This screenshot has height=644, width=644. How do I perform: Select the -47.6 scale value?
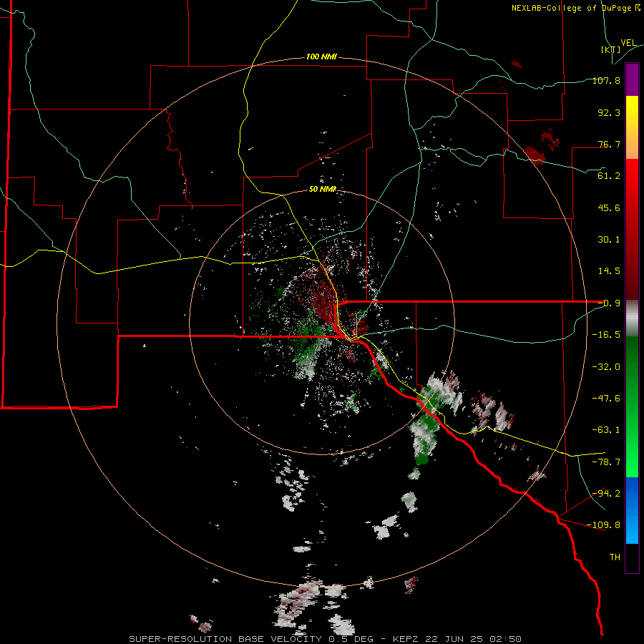coord(606,399)
